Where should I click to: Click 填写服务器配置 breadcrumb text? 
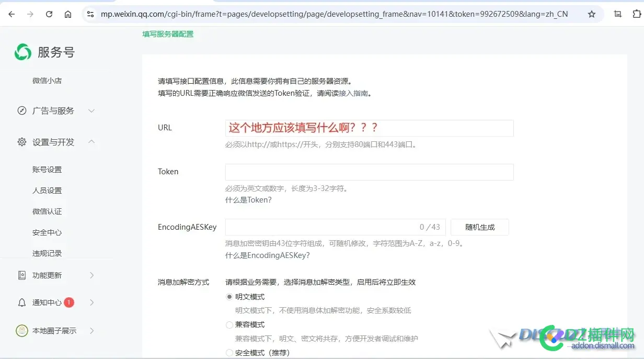pyautogui.click(x=168, y=34)
